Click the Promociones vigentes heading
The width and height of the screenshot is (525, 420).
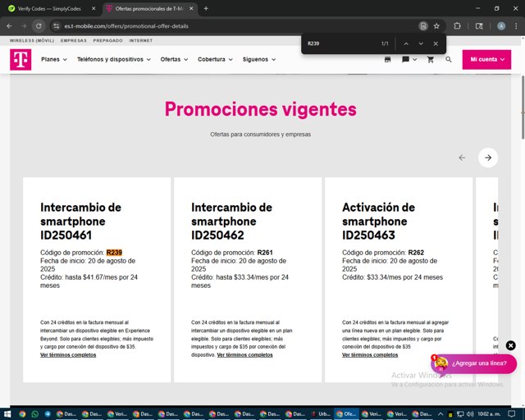261,109
